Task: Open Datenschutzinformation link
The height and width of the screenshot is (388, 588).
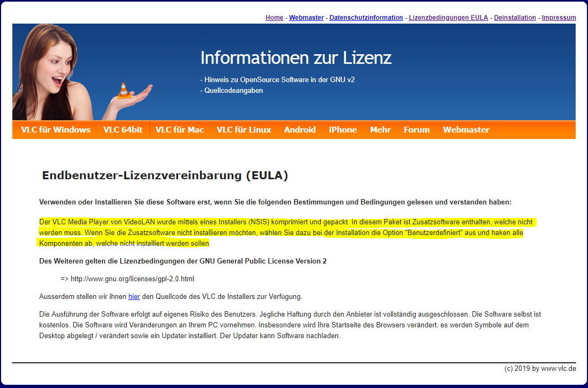Action: coord(366,18)
